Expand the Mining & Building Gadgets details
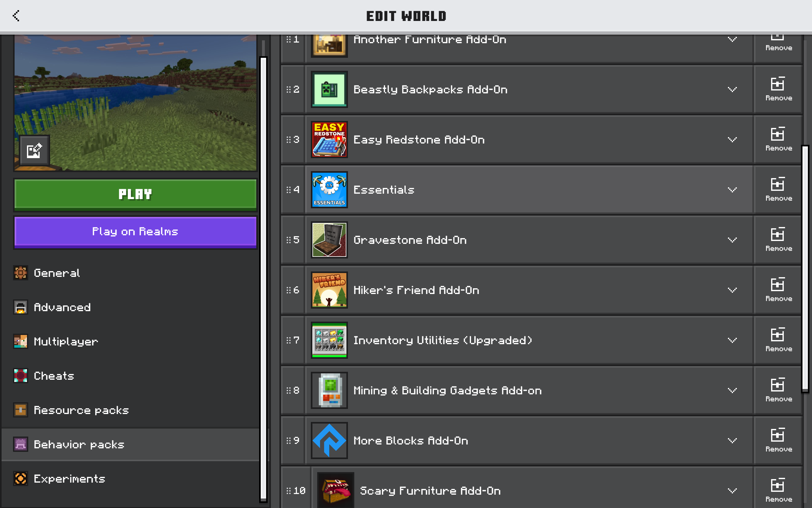The height and width of the screenshot is (508, 812). tap(732, 390)
